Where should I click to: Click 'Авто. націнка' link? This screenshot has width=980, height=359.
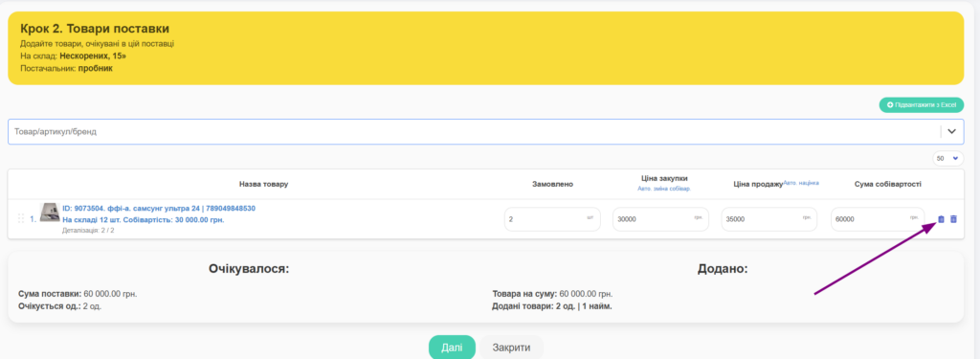point(801,183)
